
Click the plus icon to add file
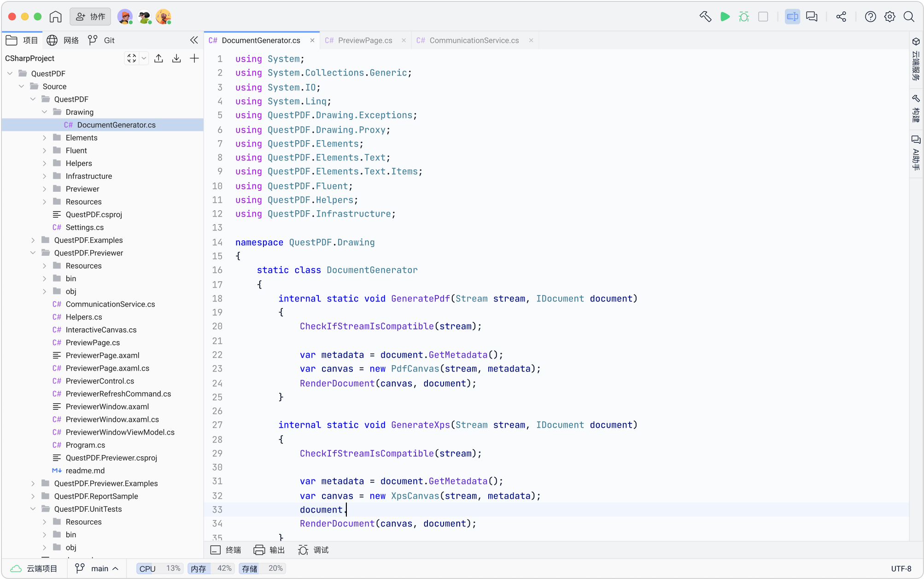click(x=194, y=58)
